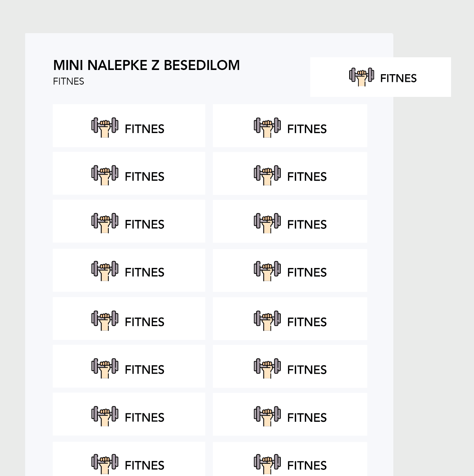
Task: Select FITNES text in fourth row, right sticker
Action: point(307,273)
